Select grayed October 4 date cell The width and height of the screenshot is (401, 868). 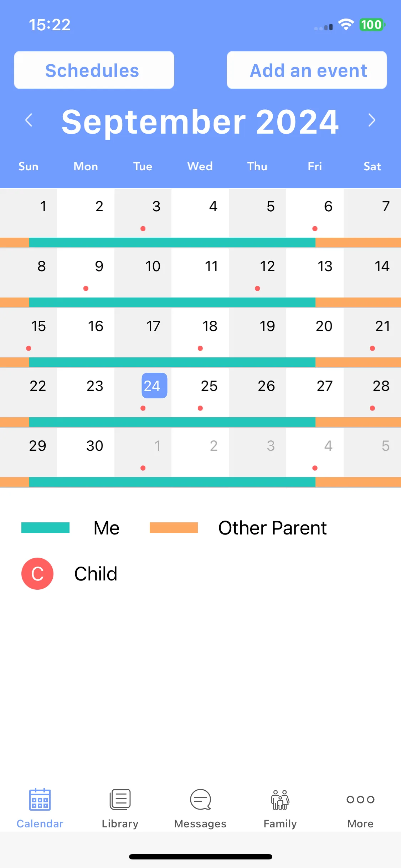pyautogui.click(x=315, y=452)
